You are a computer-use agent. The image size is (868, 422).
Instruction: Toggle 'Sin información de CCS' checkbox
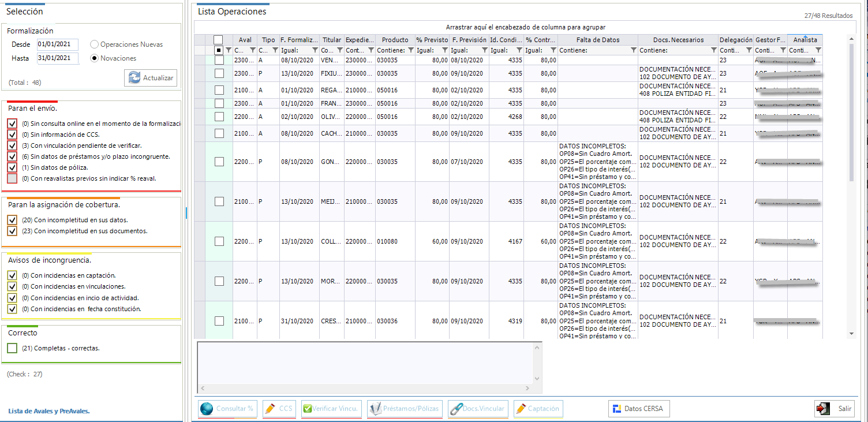pos(12,135)
